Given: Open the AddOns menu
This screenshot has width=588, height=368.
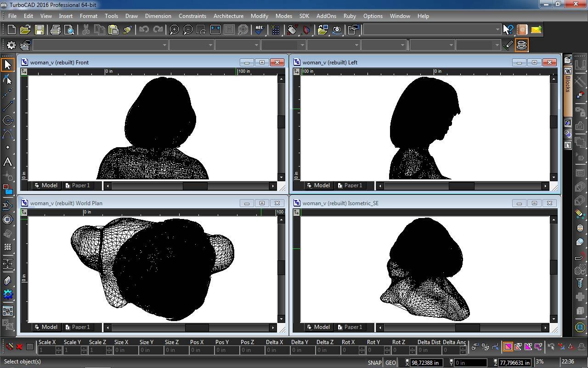Looking at the screenshot, I should tap(326, 16).
